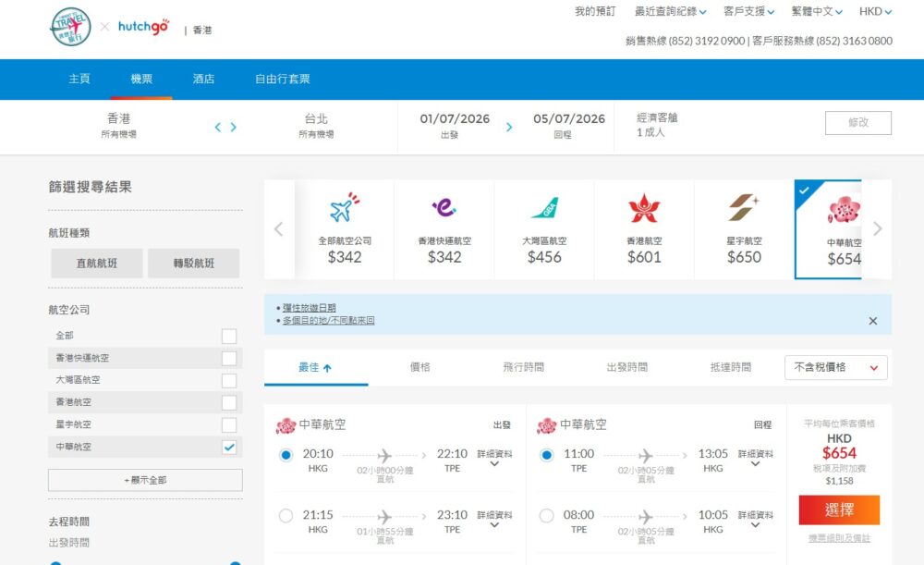Click the red 選擇 button
The height and width of the screenshot is (565, 924).
click(839, 510)
